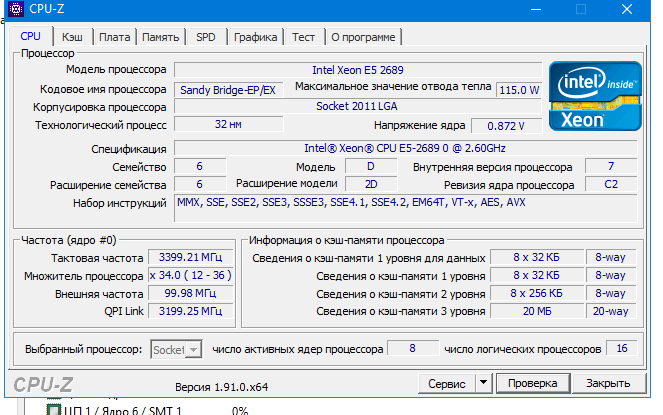Screen dimensions: 663x415
Task: Show the Графика tab
Action: (x=255, y=37)
